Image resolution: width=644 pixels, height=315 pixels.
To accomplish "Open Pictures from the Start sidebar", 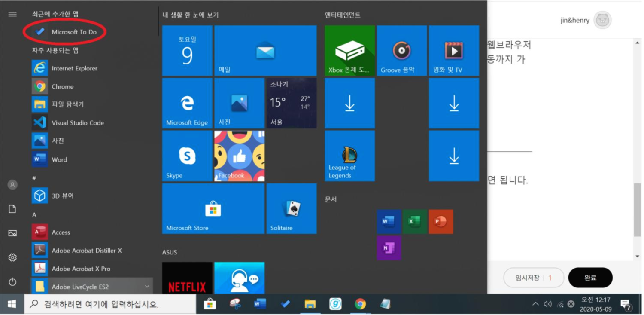I will [12, 233].
